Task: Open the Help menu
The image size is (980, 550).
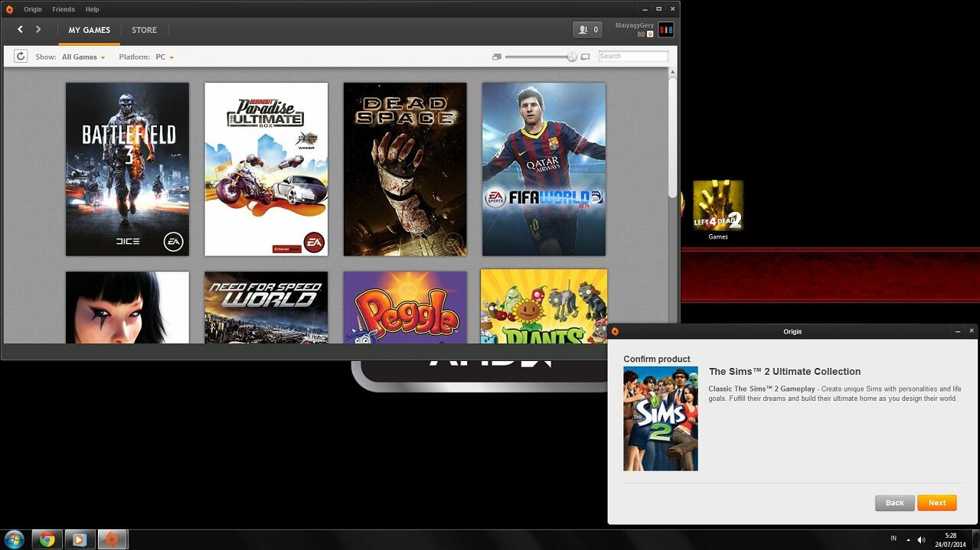Action: (92, 9)
